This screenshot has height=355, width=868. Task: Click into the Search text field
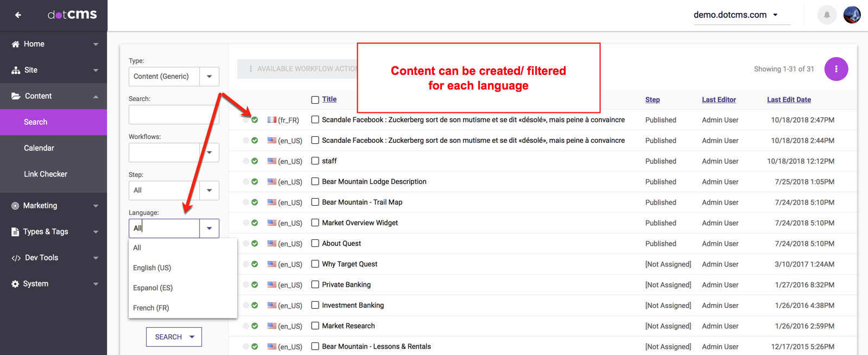[173, 115]
